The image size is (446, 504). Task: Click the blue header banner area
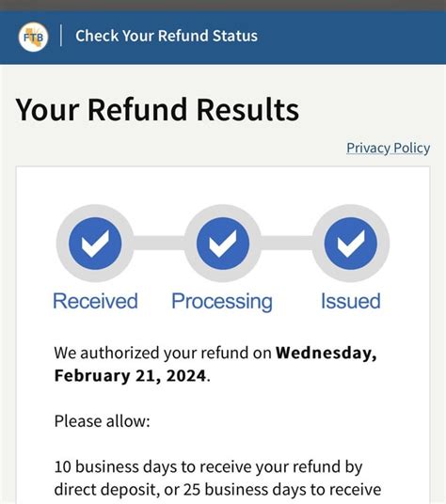[223, 38]
